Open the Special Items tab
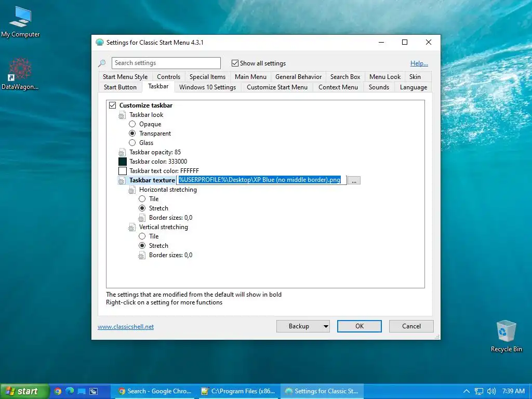The image size is (532, 399). (208, 77)
